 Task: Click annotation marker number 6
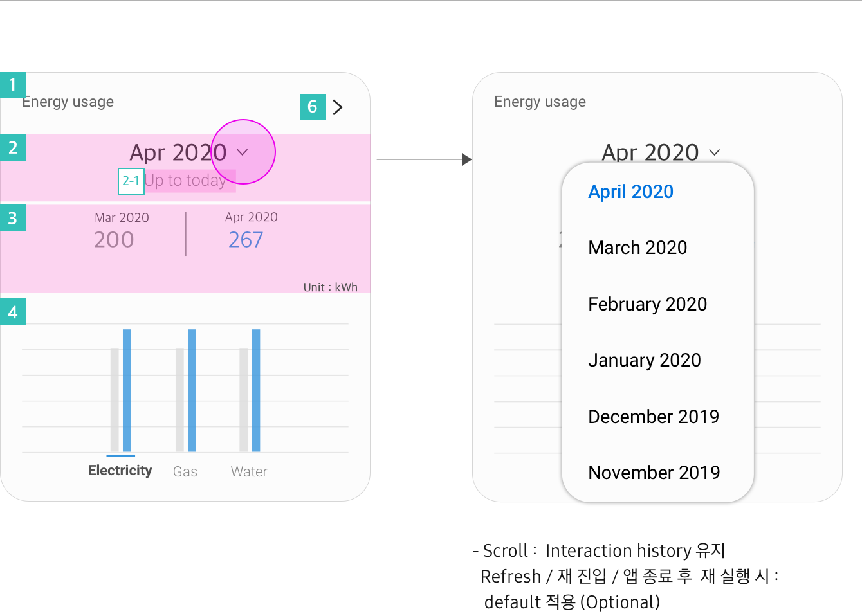click(313, 107)
